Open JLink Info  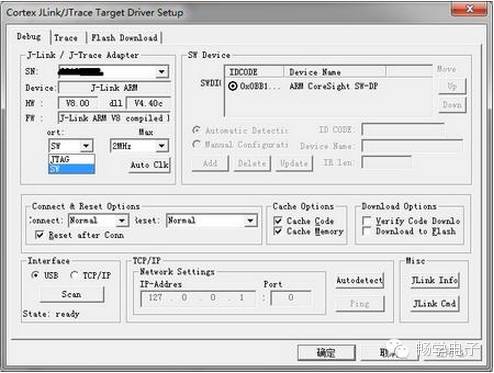click(434, 280)
